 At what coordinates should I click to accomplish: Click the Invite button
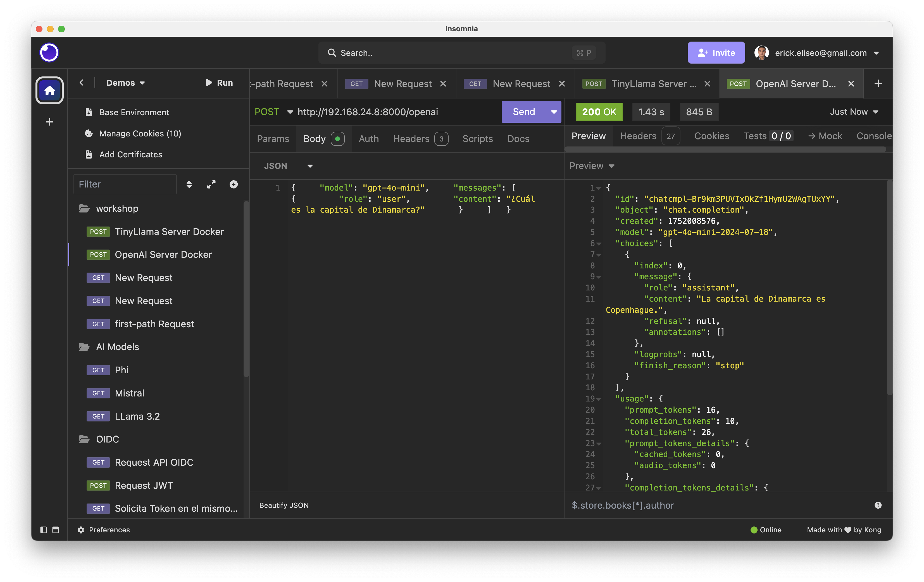[x=716, y=52]
